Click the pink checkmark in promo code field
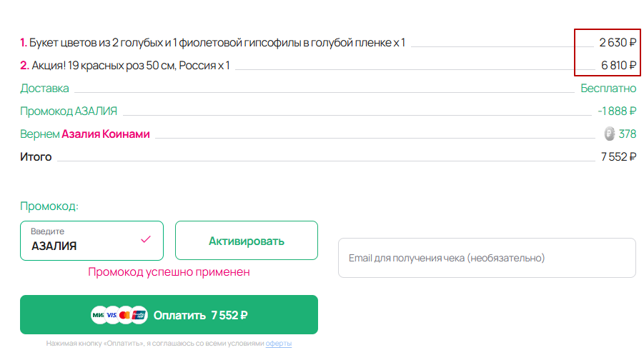The width and height of the screenshot is (644, 360). (146, 239)
